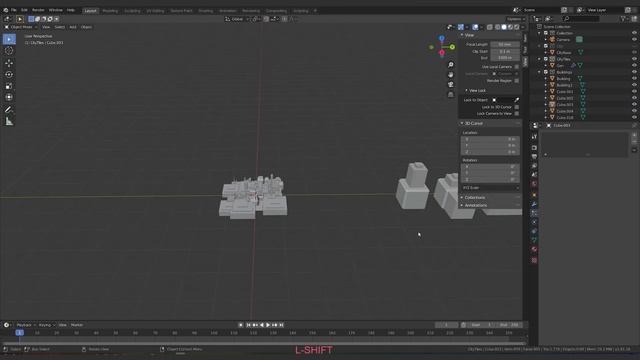Click the 3D Cursor Location X field

[x=490, y=139]
